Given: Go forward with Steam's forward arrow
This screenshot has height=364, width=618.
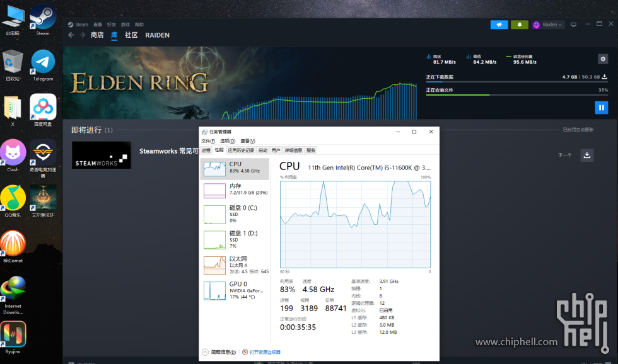Looking at the screenshot, I should (83, 35).
